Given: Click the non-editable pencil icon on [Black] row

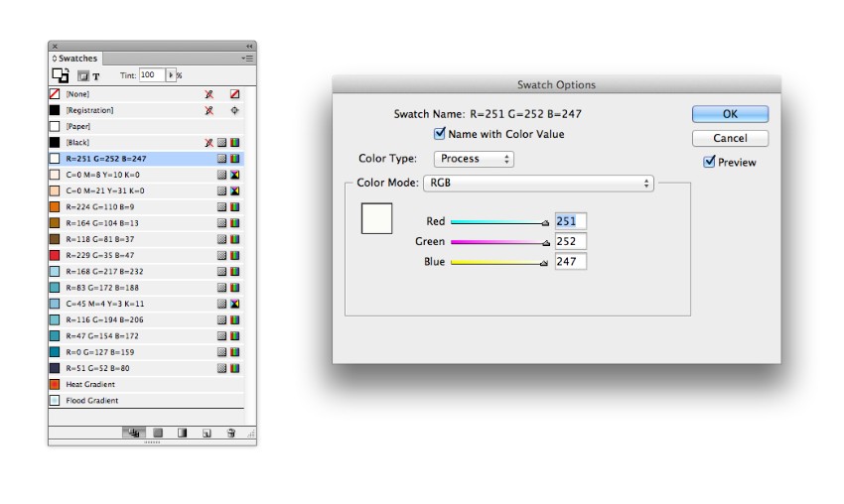Looking at the screenshot, I should [x=209, y=143].
